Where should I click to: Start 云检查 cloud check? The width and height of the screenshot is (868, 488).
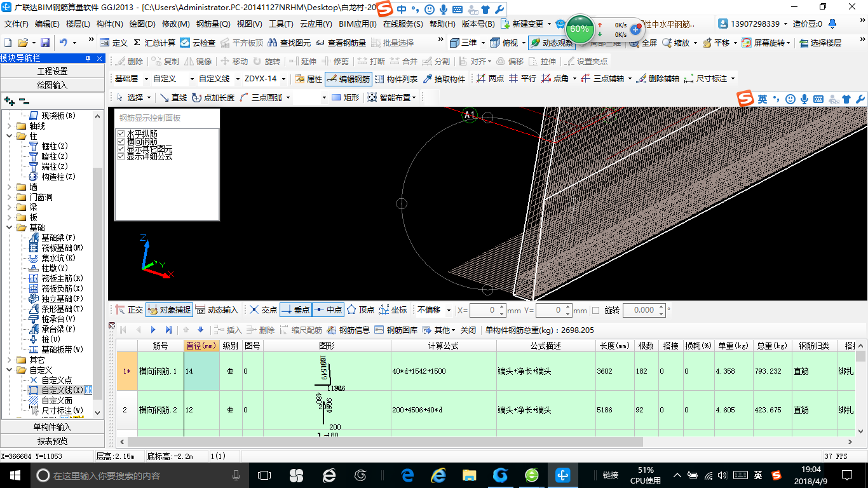[x=198, y=43]
